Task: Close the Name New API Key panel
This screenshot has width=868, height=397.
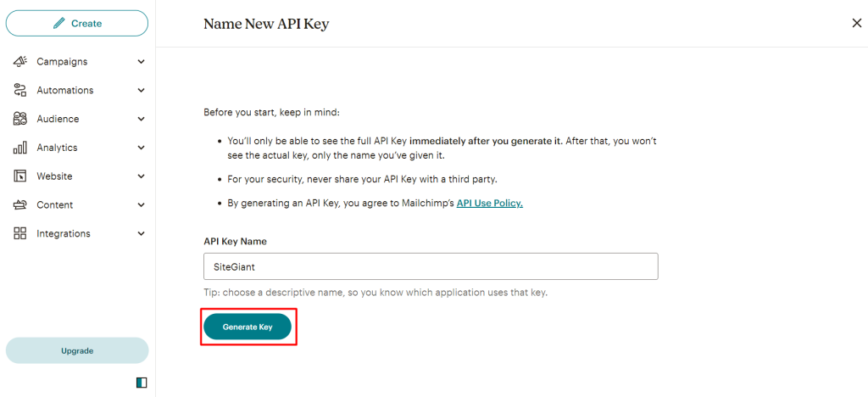Action: pyautogui.click(x=856, y=23)
